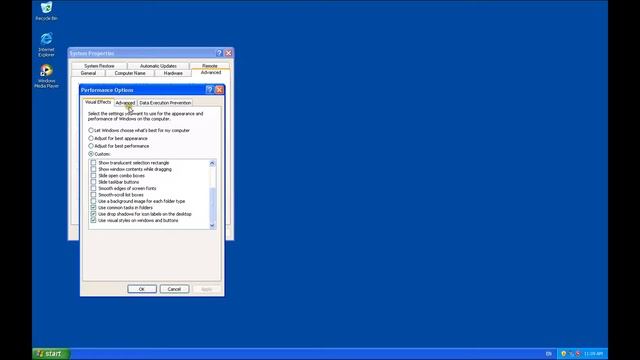Click the red shield tray icon
Viewport: 640px width, 360px height.
(578, 354)
